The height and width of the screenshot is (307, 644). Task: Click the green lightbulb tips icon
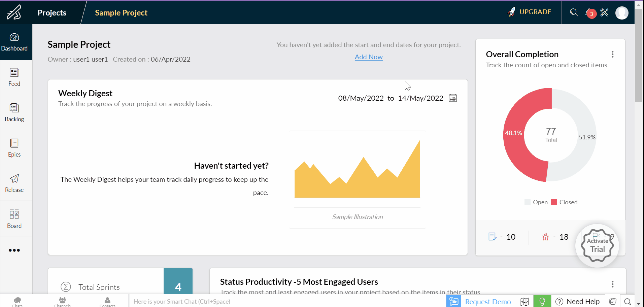click(x=542, y=301)
